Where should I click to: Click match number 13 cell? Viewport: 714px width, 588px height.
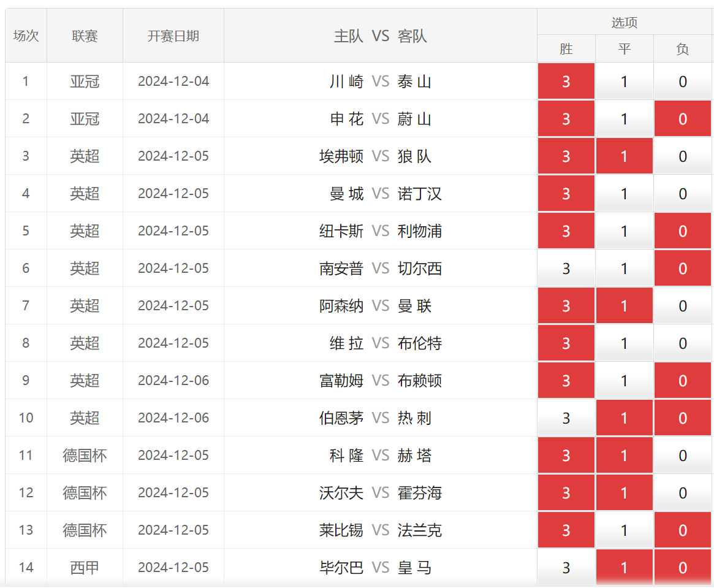[x=26, y=530]
